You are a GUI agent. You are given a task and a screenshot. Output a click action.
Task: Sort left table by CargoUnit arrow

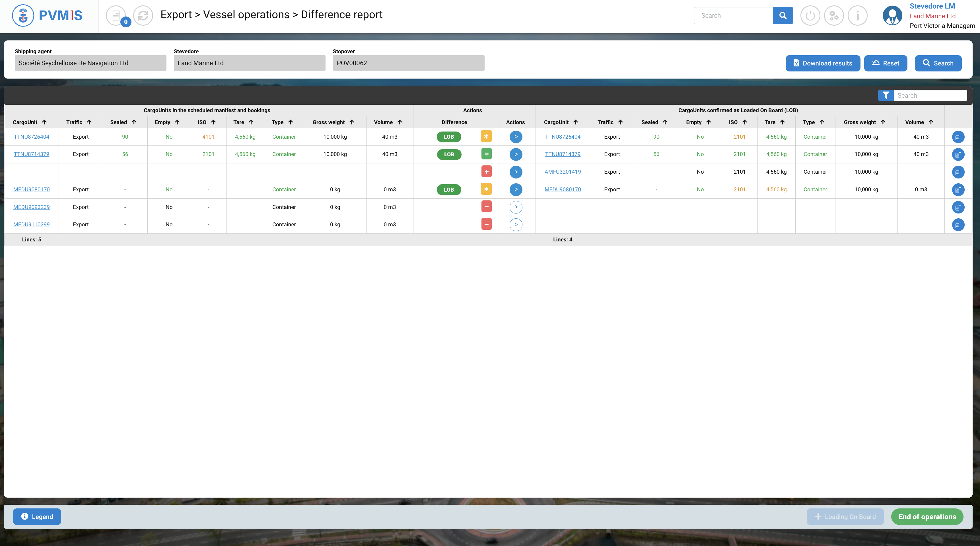pos(44,122)
